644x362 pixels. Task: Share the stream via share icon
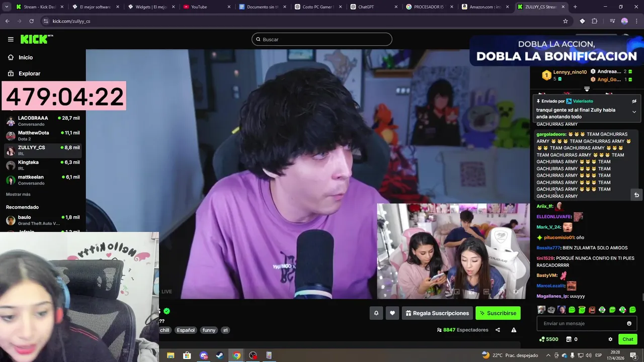(498, 330)
